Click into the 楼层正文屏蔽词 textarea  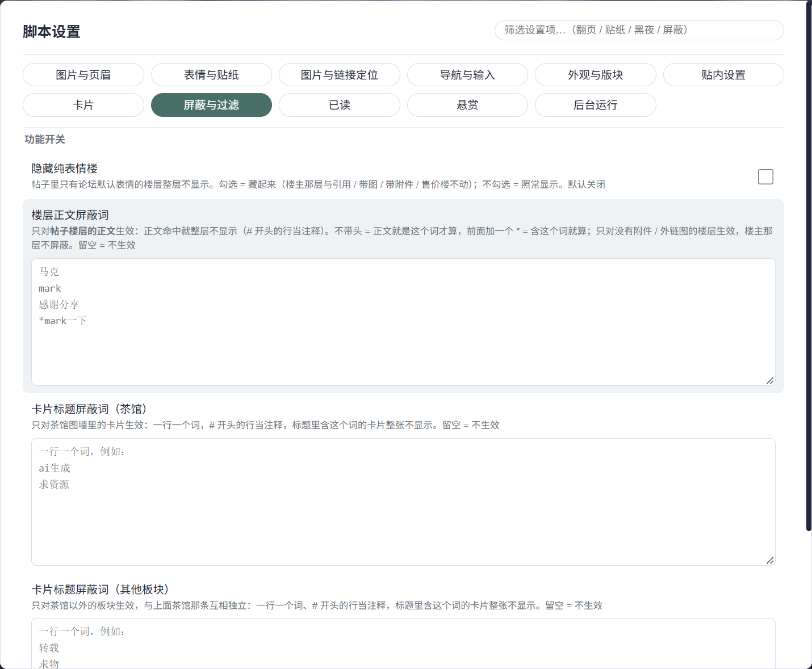tap(403, 322)
